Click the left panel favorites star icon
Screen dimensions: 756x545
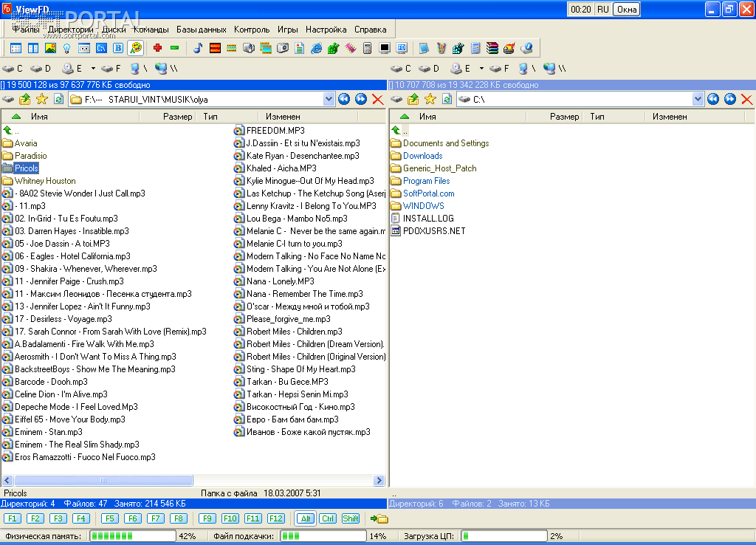41,99
